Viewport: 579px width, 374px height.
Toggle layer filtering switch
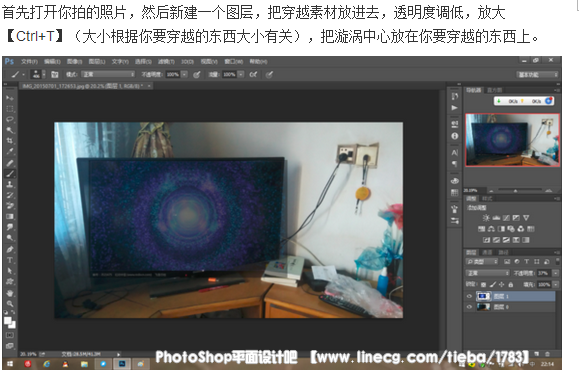[x=558, y=261]
